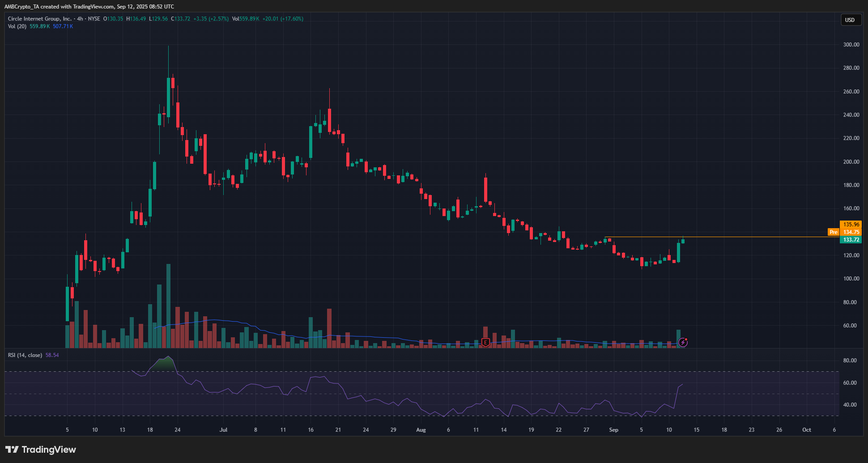Click the Circle Internet Group, Inc. symbol title
Image resolution: width=868 pixels, height=463 pixels.
pos(39,19)
